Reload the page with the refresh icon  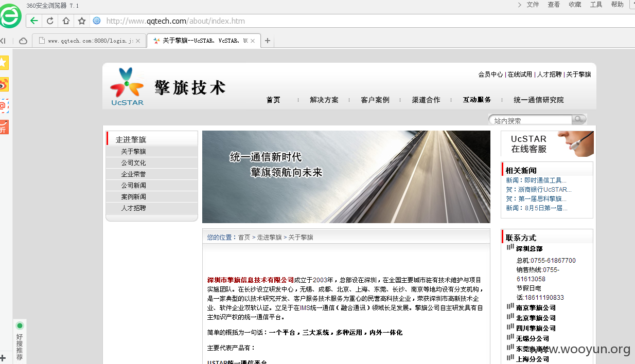50,21
